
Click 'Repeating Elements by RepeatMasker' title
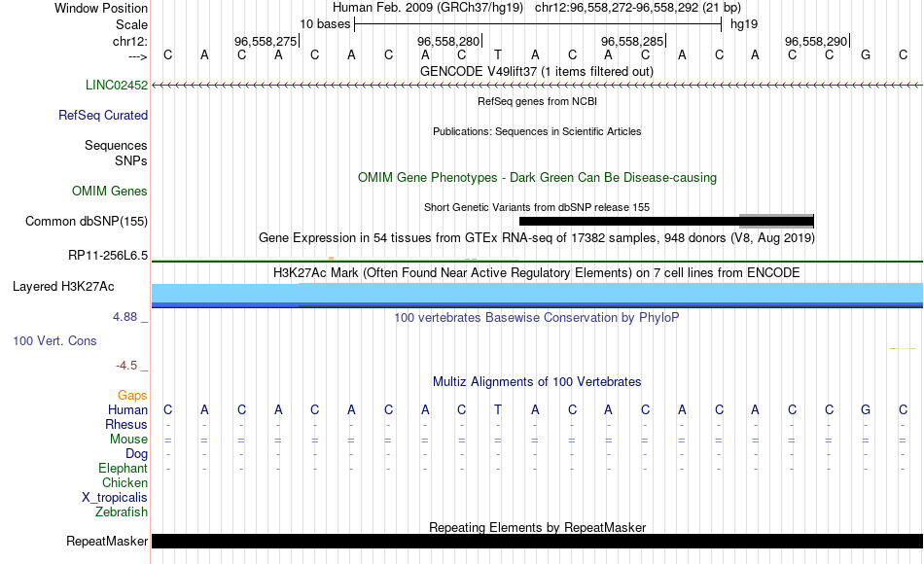(537, 527)
